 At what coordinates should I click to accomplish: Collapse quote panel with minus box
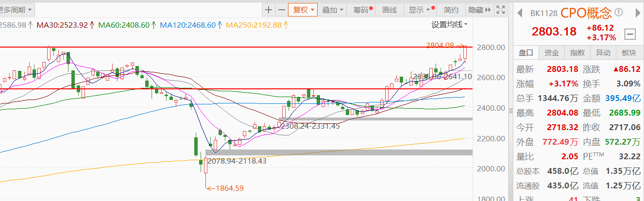[630, 34]
